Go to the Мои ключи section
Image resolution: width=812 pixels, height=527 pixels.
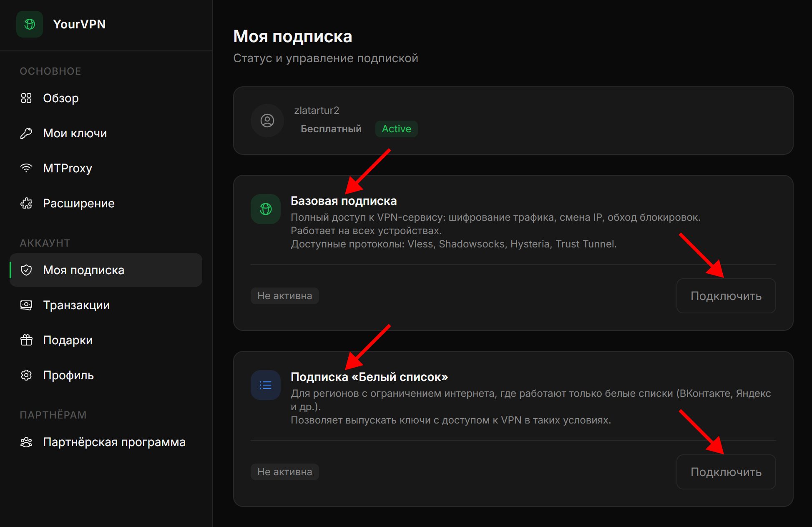pos(75,133)
